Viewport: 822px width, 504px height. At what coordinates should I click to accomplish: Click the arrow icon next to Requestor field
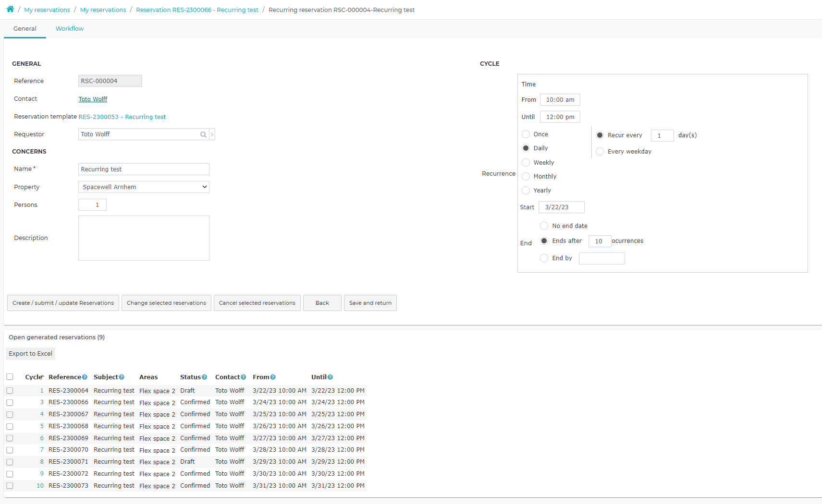point(212,134)
